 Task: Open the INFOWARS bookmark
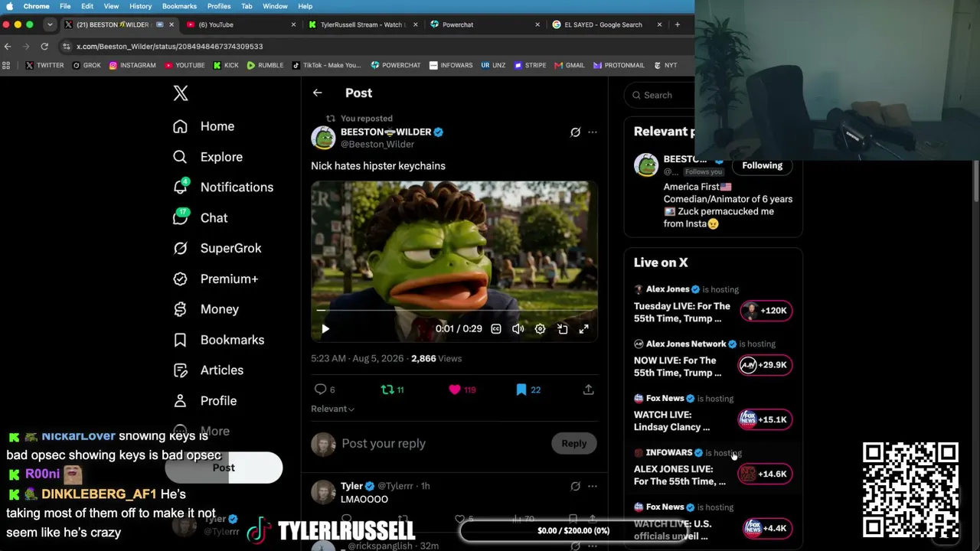pos(451,66)
